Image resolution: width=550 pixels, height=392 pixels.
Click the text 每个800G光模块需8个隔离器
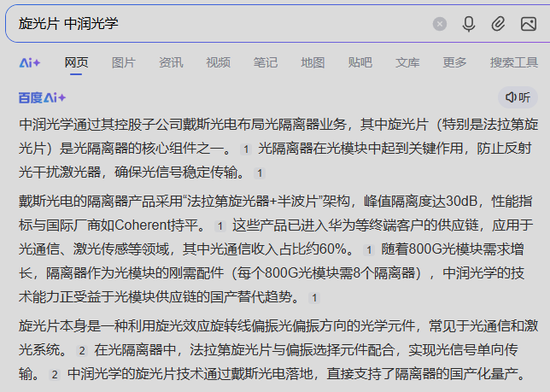(326, 273)
